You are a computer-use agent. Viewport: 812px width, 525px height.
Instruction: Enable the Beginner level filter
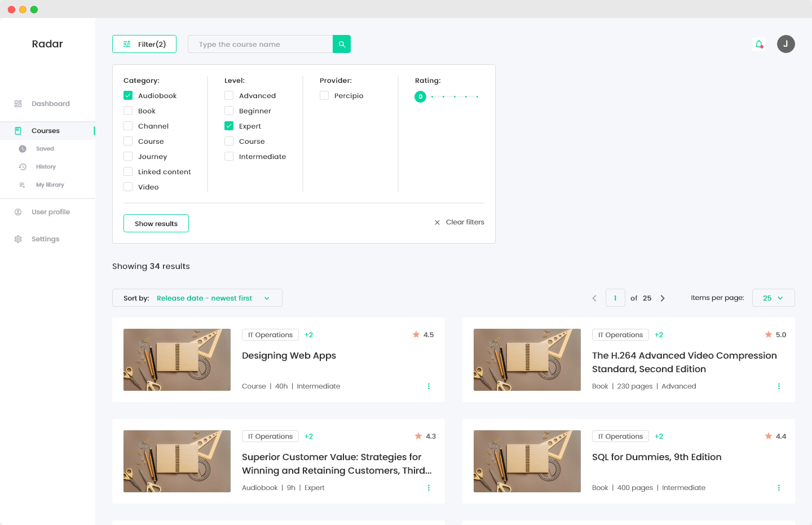point(228,111)
